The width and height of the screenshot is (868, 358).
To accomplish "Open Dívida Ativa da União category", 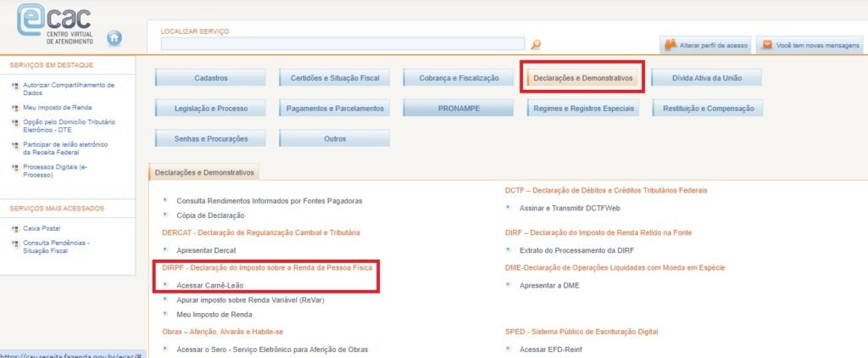I will tap(706, 78).
